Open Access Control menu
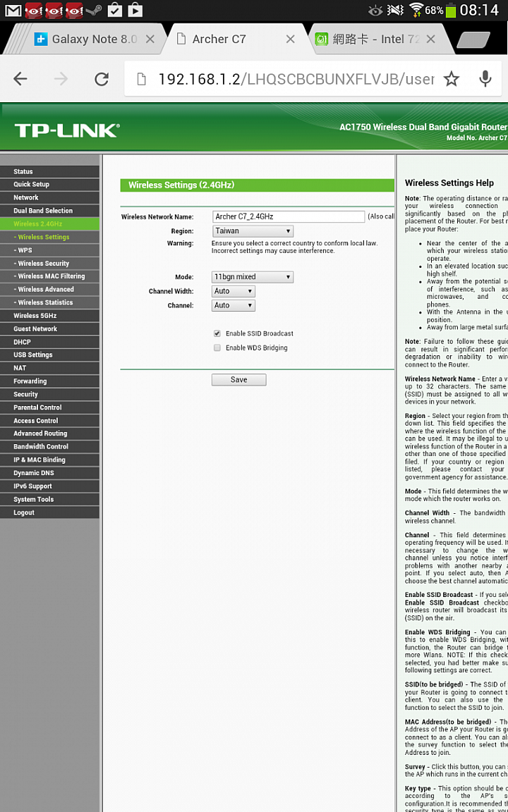Viewport: 508px width, 812px height. (49, 421)
